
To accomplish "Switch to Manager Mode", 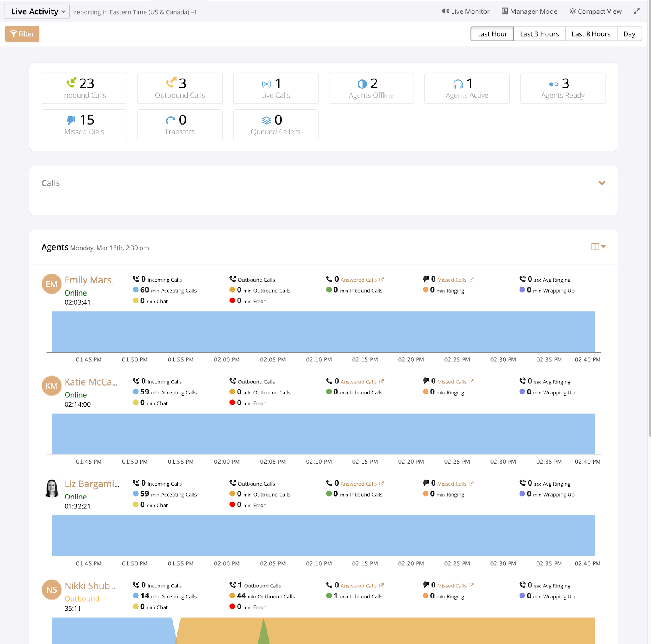I will (x=529, y=11).
